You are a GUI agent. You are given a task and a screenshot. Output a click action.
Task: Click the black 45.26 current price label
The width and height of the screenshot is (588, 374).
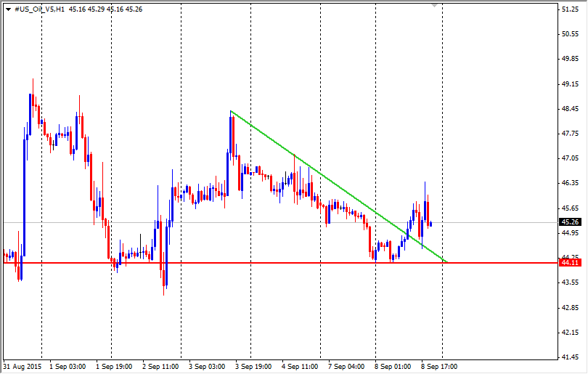[x=570, y=222]
